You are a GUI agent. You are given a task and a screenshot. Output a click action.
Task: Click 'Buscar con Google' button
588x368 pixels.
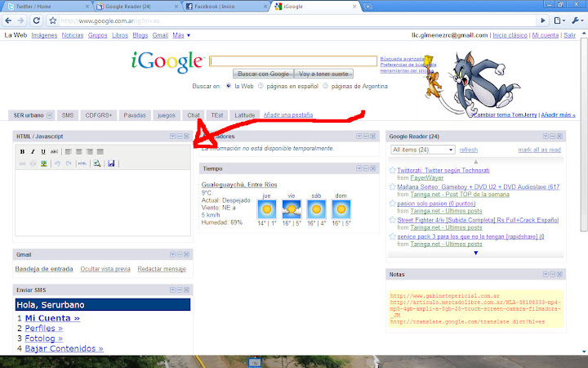pos(263,74)
